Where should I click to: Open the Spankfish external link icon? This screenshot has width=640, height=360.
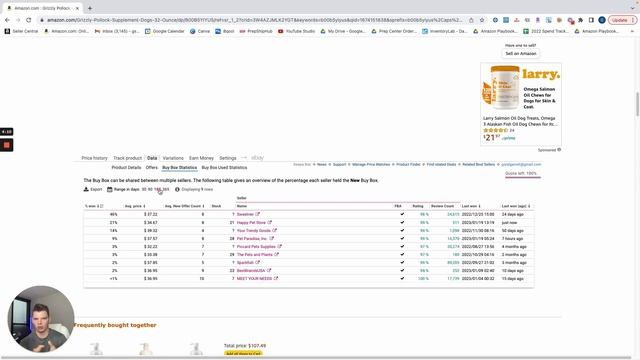tap(258, 262)
